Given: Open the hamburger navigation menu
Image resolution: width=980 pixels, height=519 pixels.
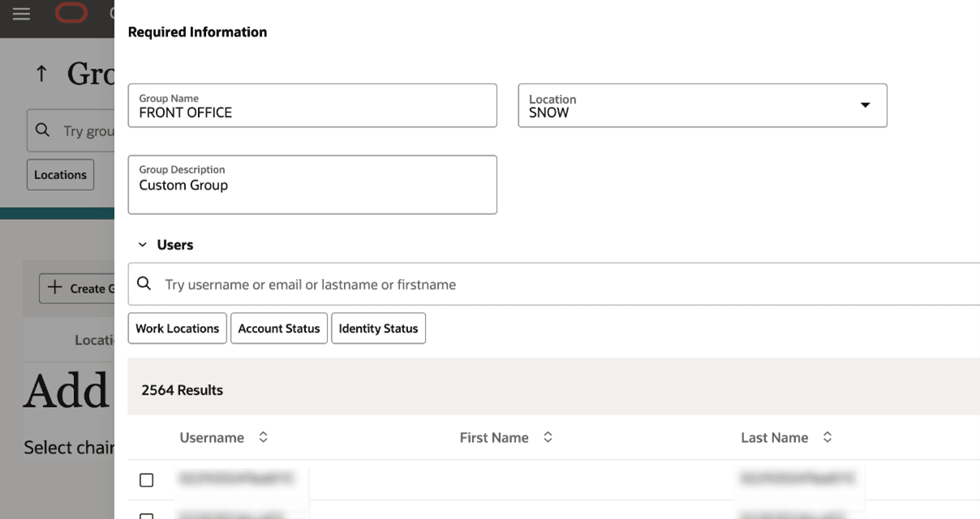Looking at the screenshot, I should pos(21,14).
